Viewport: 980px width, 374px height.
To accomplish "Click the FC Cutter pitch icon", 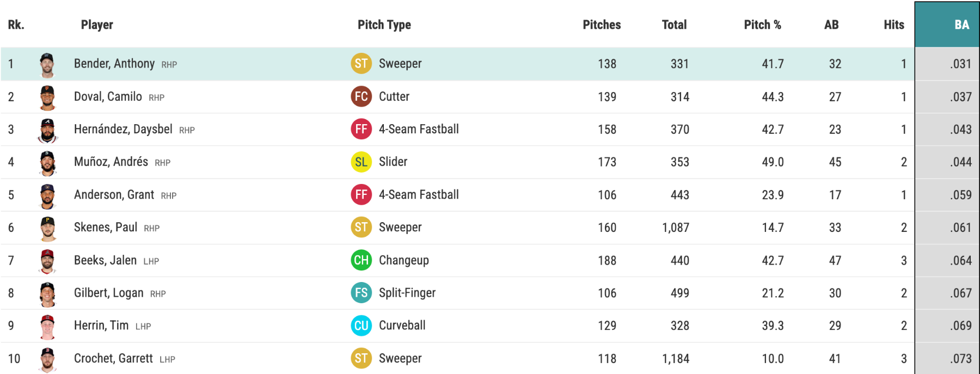I will 361,96.
